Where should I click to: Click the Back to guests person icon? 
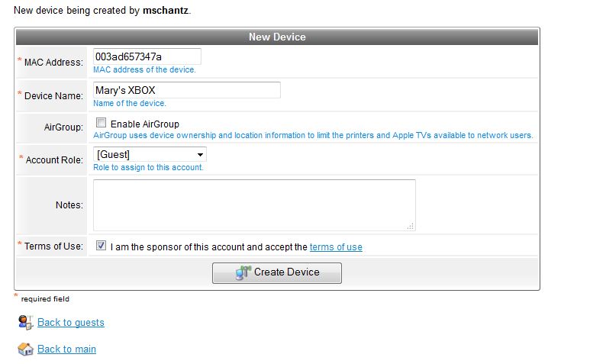25,323
